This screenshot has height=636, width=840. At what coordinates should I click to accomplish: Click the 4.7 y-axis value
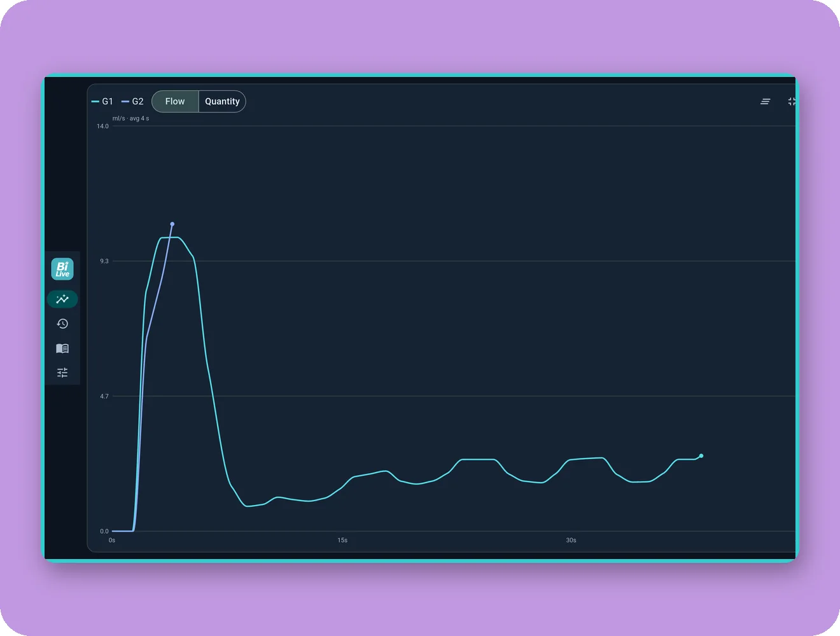tap(104, 396)
